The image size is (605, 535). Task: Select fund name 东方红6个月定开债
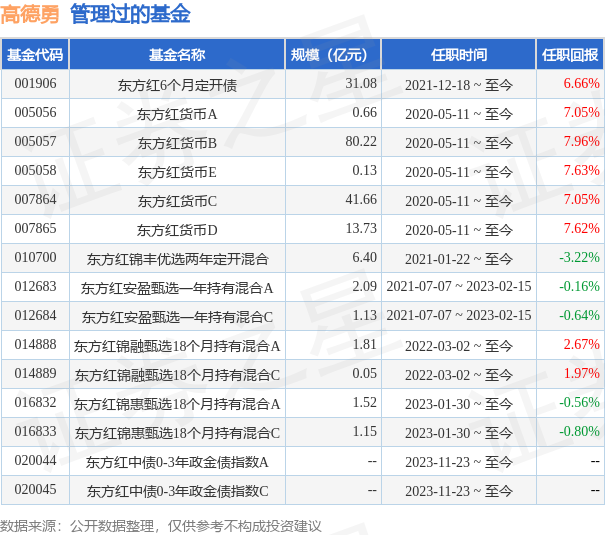pyautogui.click(x=177, y=85)
